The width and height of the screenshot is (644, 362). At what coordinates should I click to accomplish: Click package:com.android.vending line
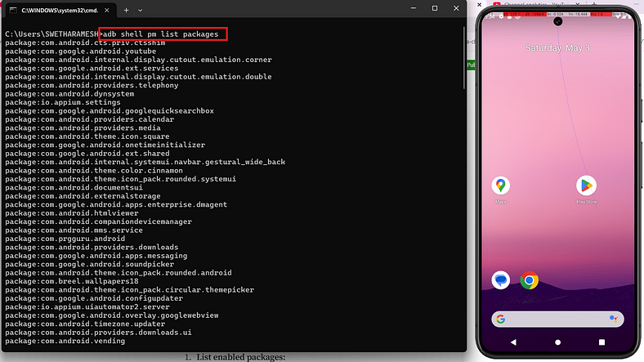[65, 341]
